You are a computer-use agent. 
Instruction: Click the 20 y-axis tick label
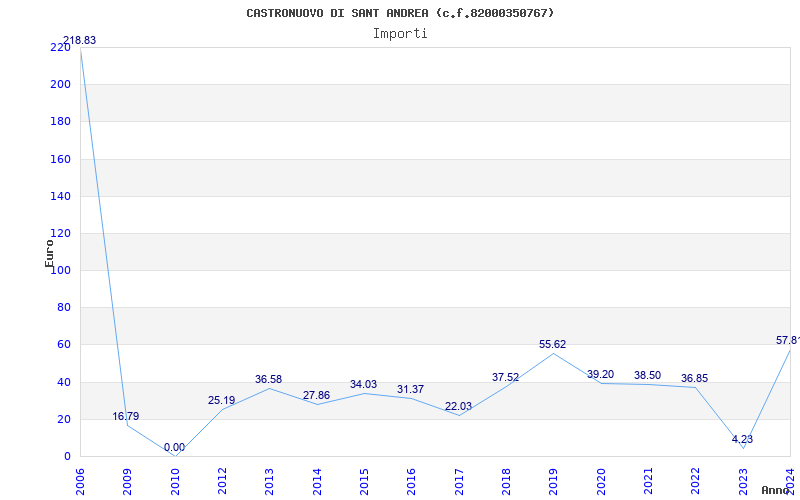63,419
